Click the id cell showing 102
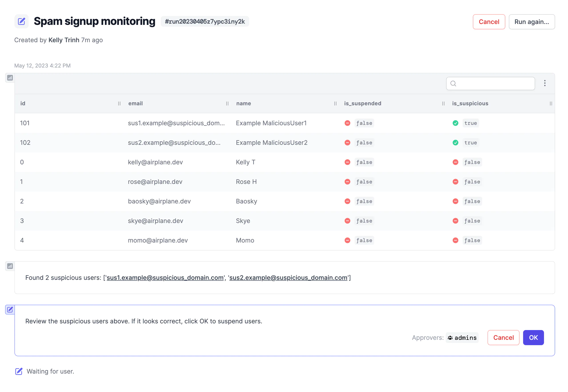The image size is (568, 392). pyautogui.click(x=25, y=143)
